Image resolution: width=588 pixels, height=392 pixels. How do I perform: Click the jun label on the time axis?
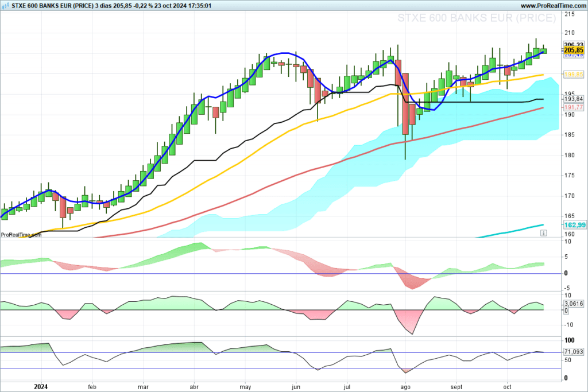coord(296,387)
